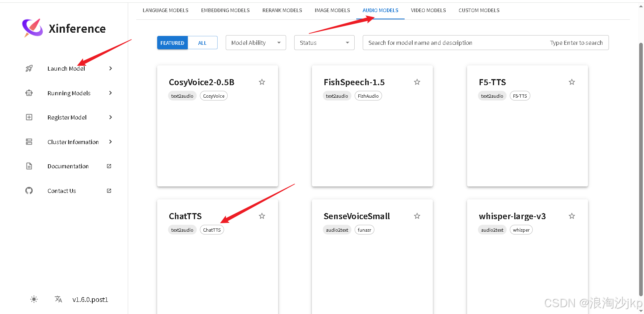The height and width of the screenshot is (314, 644).
Task: Click the page vertical scrollbar
Action: click(x=641, y=170)
